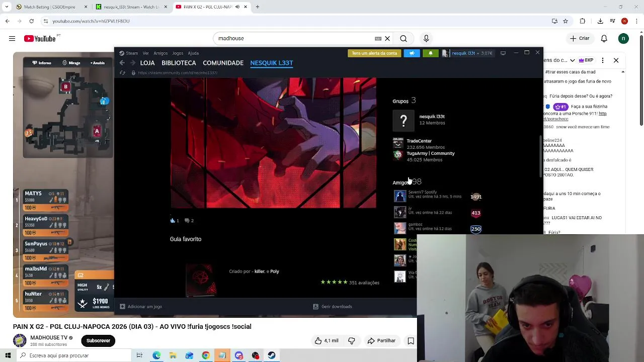Open Chrome extensions puzzle icon
644x362 pixels.
[x=583, y=21]
